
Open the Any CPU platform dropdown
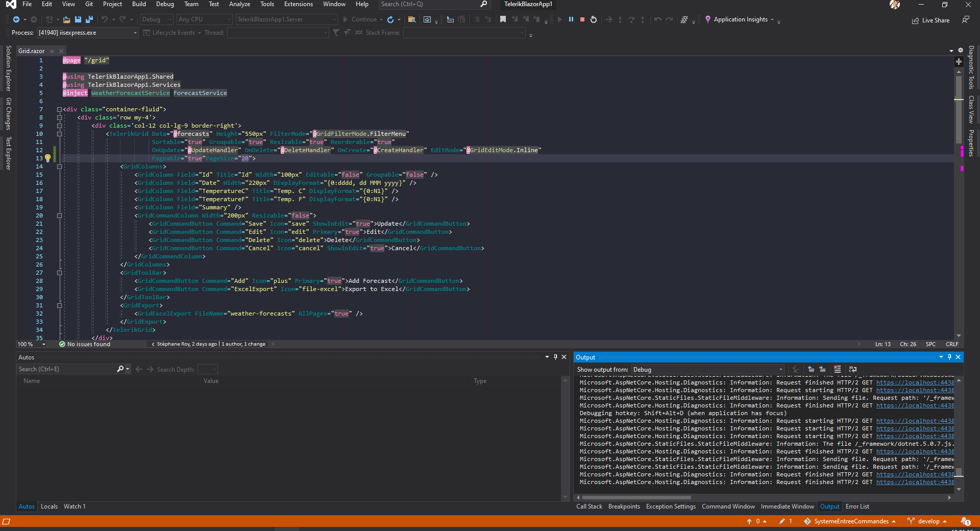204,19
